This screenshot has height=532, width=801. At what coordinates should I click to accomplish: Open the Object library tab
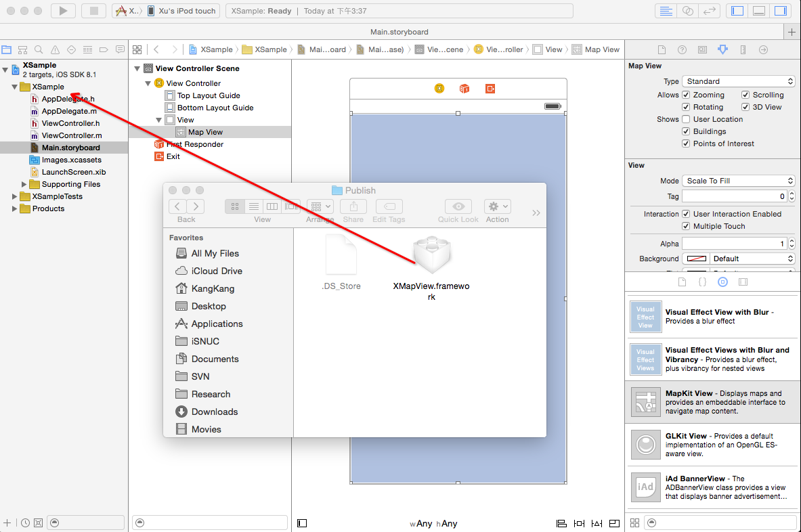tap(722, 282)
